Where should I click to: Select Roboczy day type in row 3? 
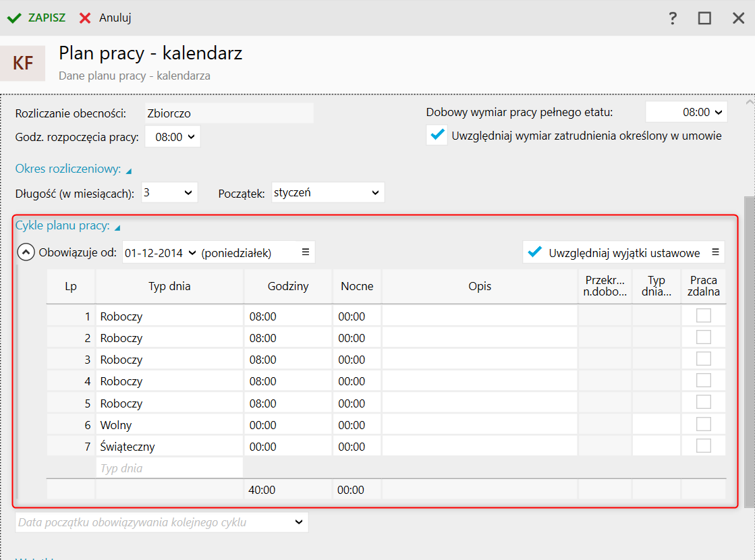169,360
